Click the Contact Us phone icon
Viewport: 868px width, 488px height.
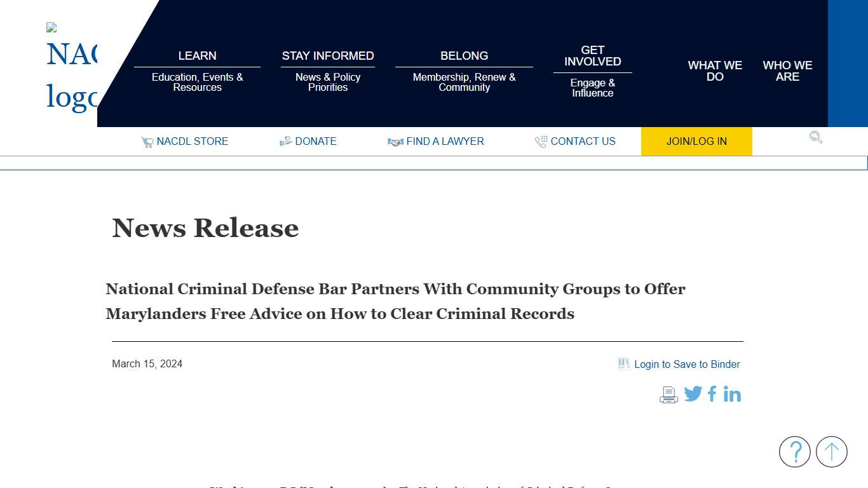click(x=541, y=141)
